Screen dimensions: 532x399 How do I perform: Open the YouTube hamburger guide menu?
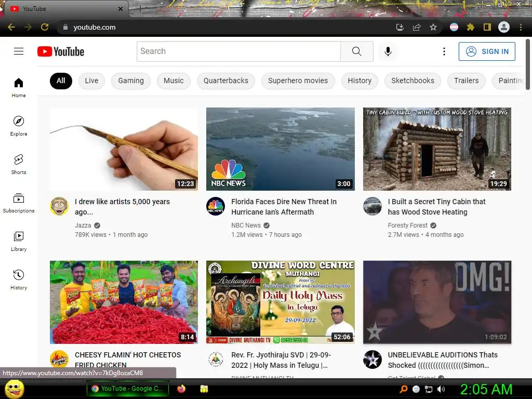(x=19, y=51)
